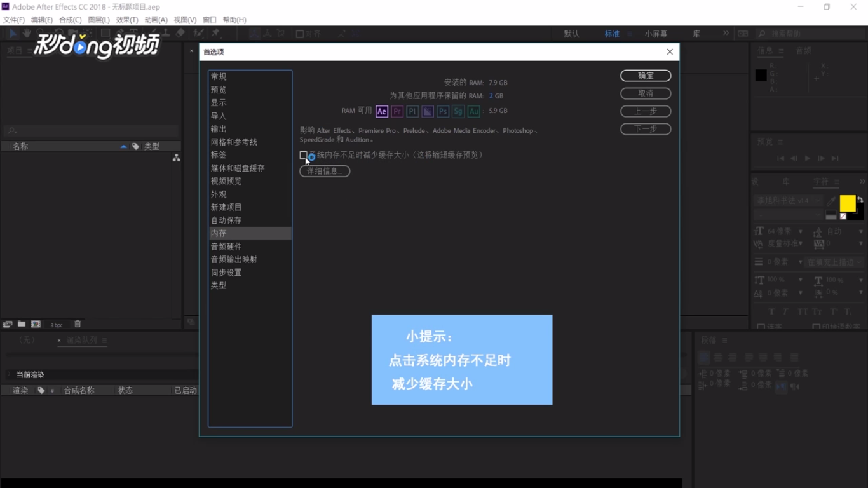
Task: Activate the Hand tool
Action: [27, 33]
